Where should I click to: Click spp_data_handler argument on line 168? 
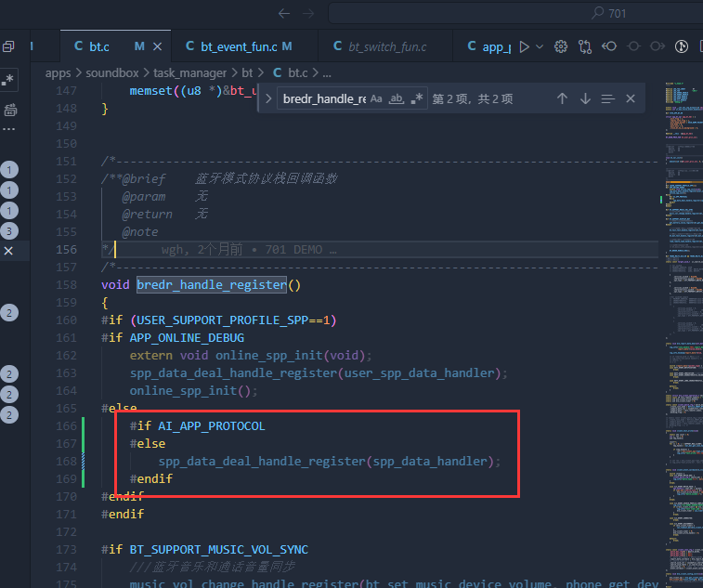[x=430, y=462]
